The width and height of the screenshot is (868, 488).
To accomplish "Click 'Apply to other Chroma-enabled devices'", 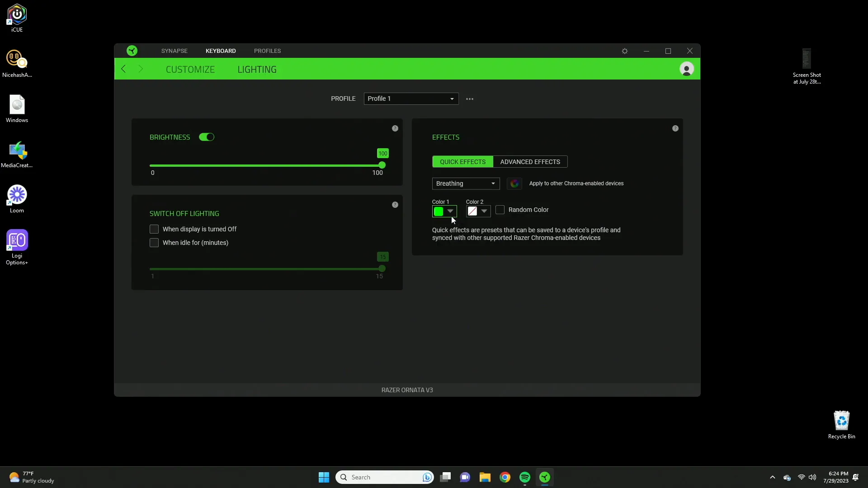I will click(x=576, y=183).
